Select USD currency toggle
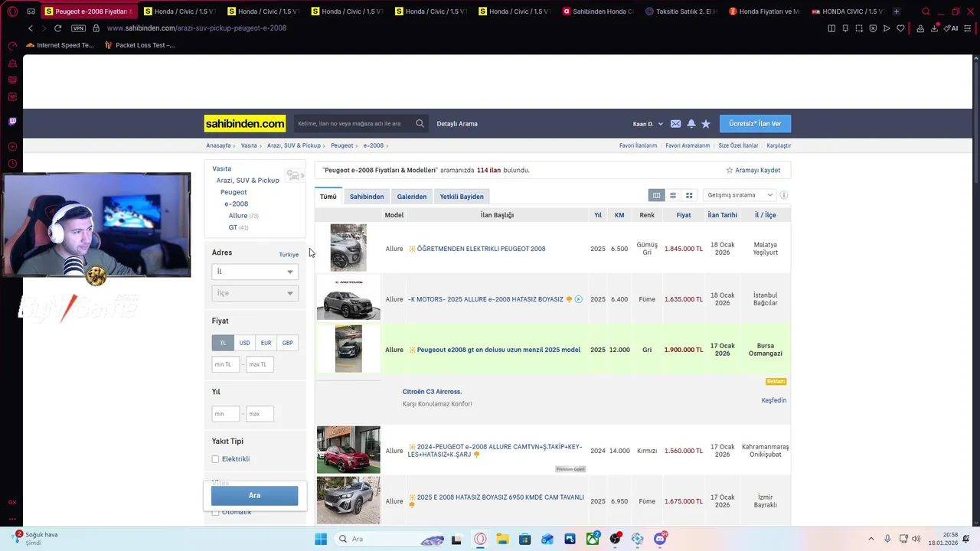The image size is (980, 551). (244, 343)
